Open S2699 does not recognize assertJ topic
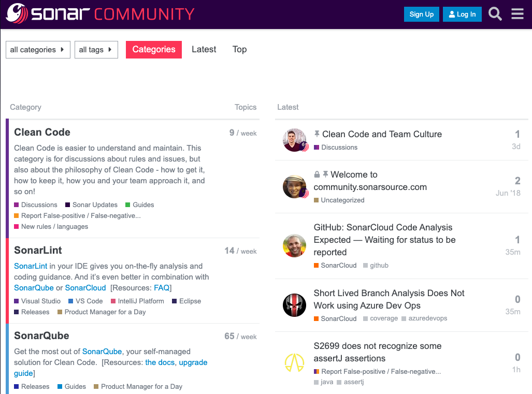The width and height of the screenshot is (532, 394). 377,352
